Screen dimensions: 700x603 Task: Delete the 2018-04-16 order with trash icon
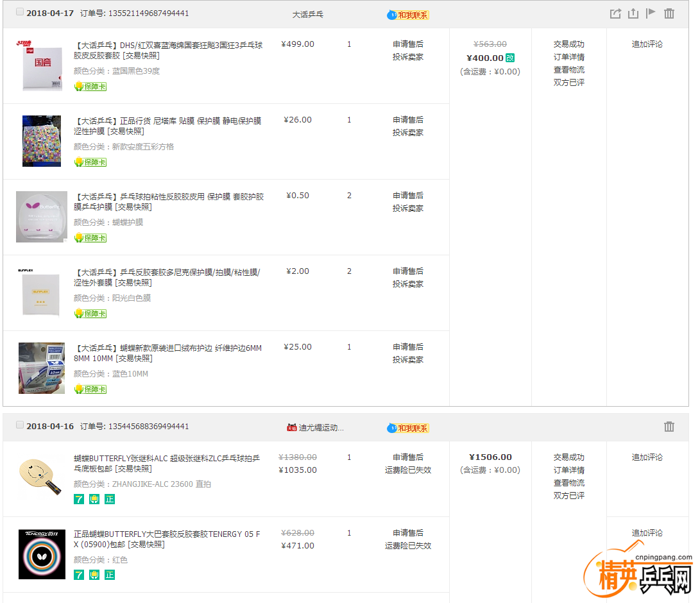[x=669, y=427]
